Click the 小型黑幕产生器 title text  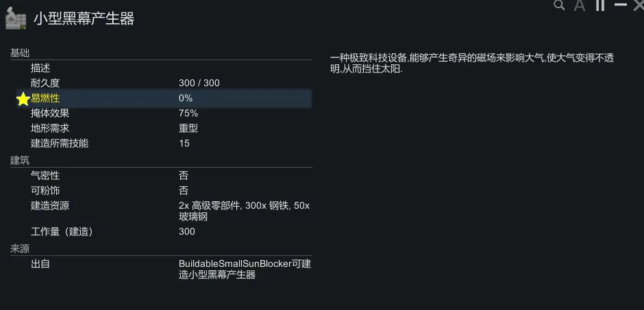pos(84,19)
